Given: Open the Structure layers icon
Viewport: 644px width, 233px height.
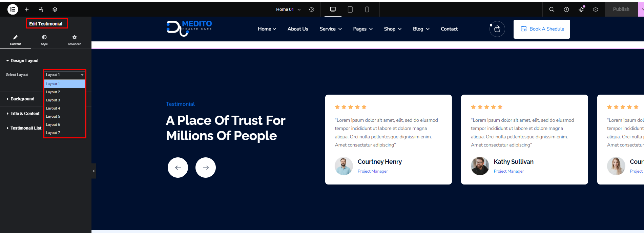Looking at the screenshot, I should [55, 9].
